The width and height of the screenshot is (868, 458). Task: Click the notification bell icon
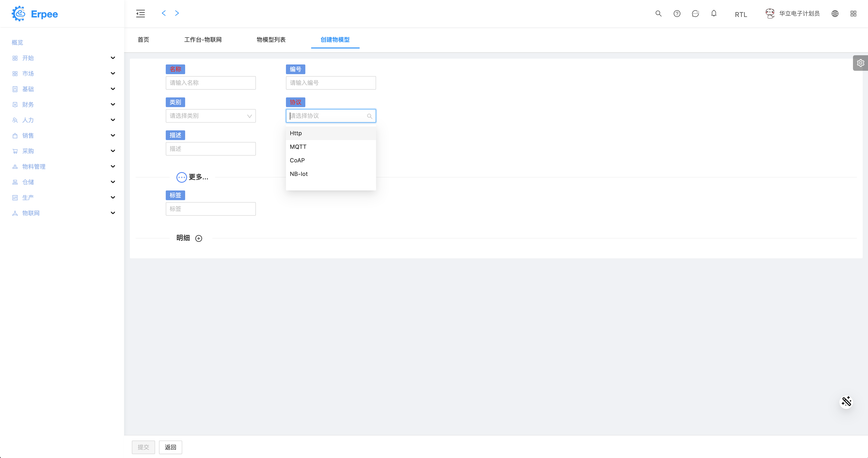714,14
